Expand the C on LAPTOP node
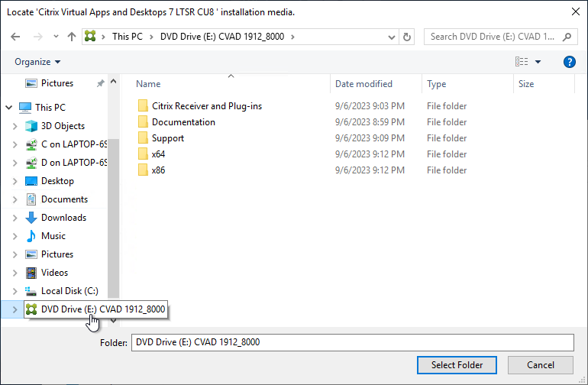This screenshot has width=588, height=385. click(15, 144)
